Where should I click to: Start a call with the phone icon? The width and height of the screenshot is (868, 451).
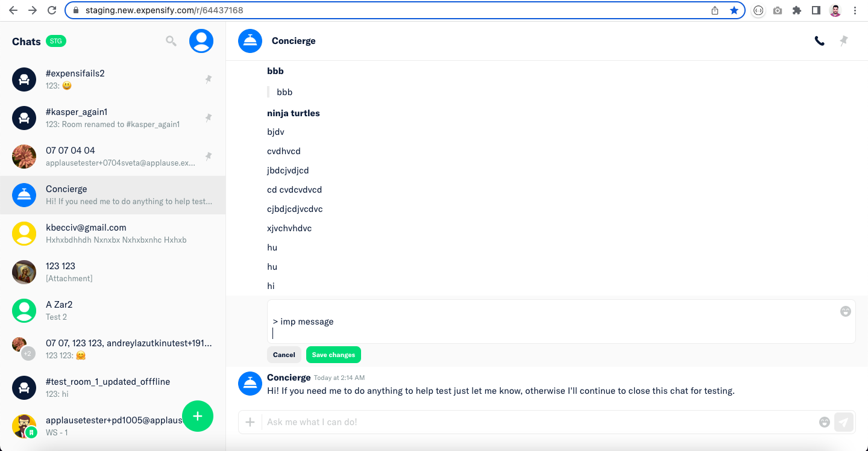pos(820,41)
